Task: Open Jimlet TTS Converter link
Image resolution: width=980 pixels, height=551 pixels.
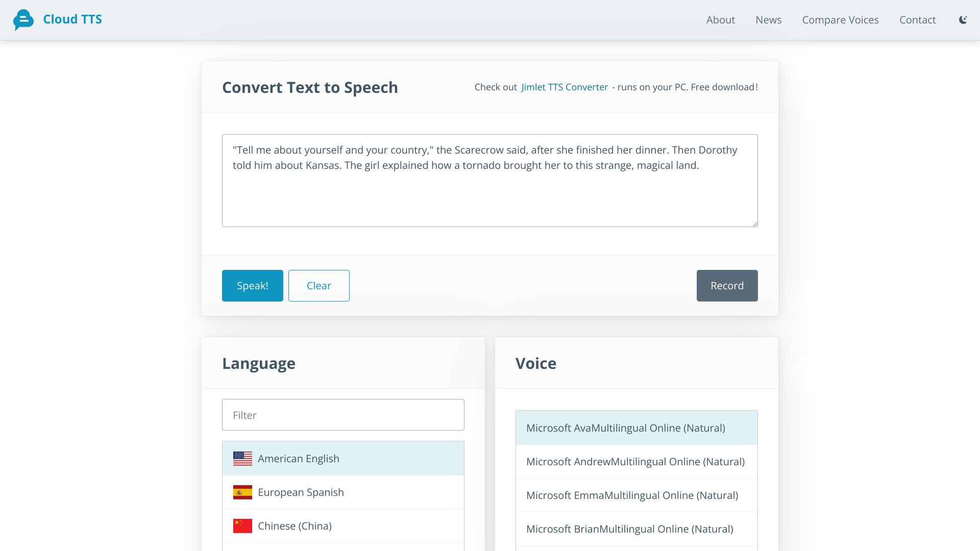Action: 565,87
